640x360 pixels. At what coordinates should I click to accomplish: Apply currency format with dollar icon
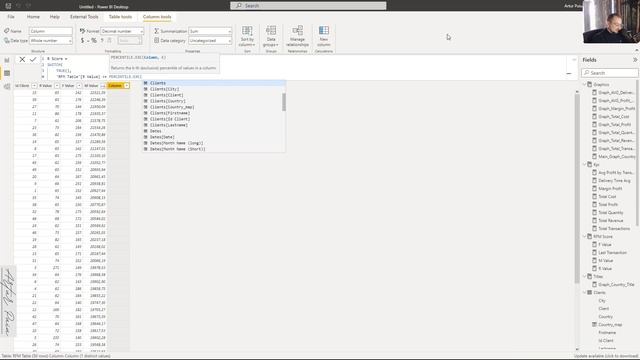coord(82,40)
